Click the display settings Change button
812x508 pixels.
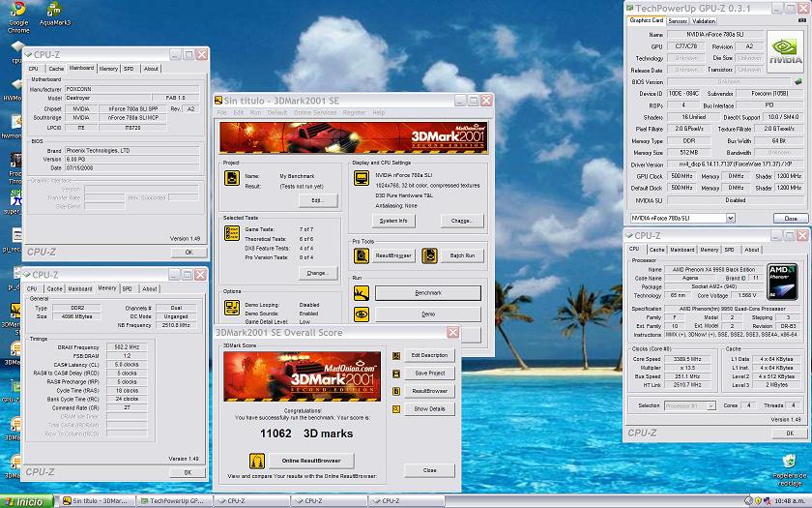tap(462, 221)
